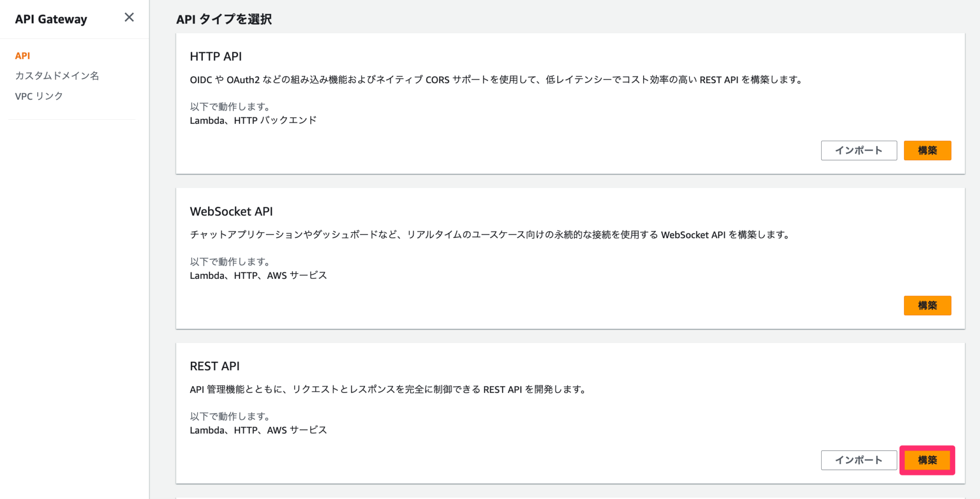
Task: Click the currently active API navigation item
Action: pos(22,55)
